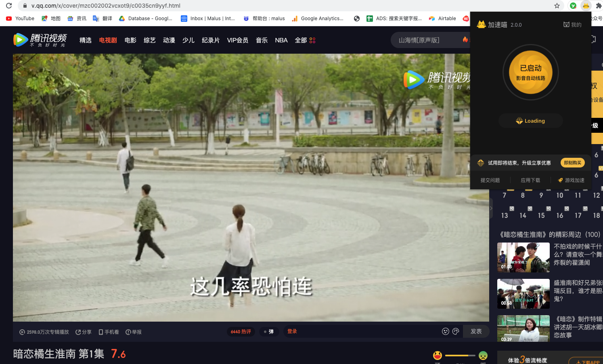This screenshot has height=364, width=603.
Task: Open the emoji smiley picker in comment bar
Action: 446,331
